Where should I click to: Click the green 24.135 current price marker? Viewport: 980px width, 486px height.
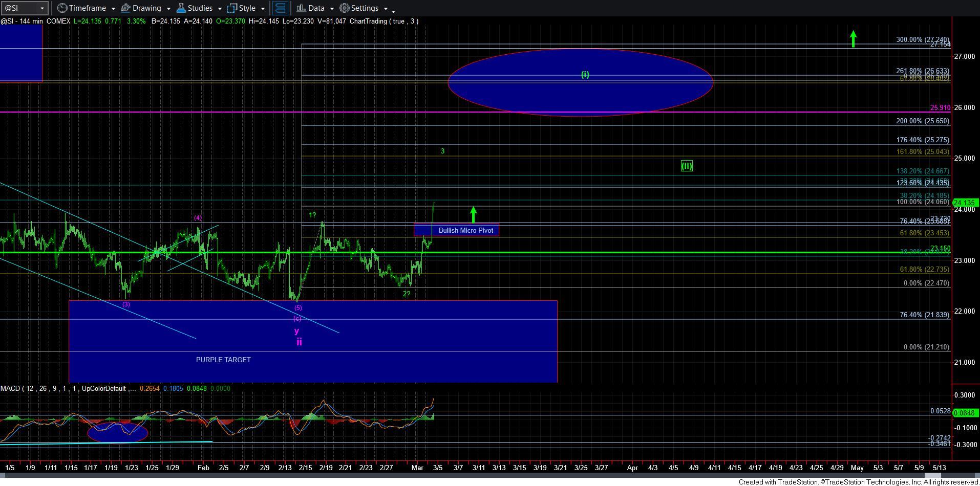[x=966, y=203]
